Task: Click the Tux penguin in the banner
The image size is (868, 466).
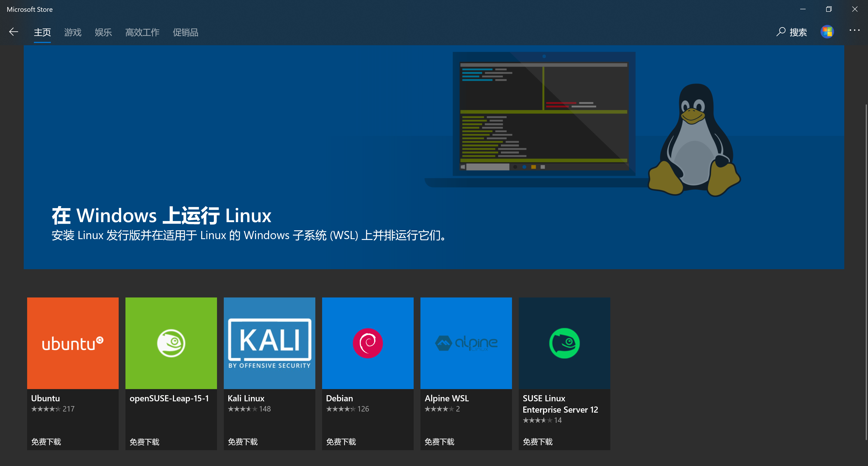Action: click(x=694, y=140)
